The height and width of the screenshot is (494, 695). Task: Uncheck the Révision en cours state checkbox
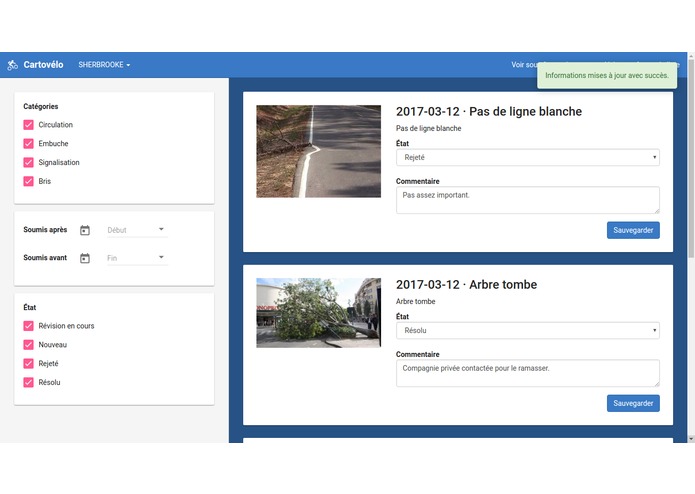pos(28,326)
